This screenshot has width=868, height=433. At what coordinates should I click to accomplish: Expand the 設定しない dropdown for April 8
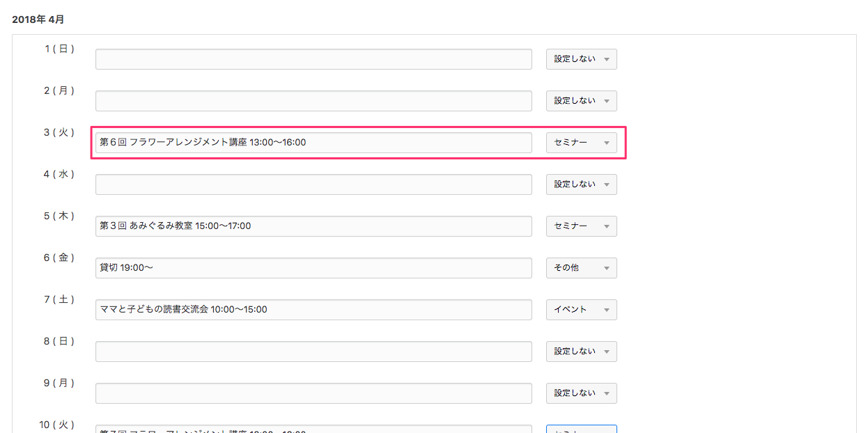[581, 352]
